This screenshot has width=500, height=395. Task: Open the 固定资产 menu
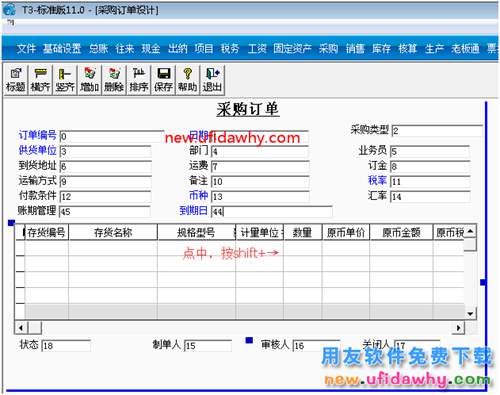292,49
